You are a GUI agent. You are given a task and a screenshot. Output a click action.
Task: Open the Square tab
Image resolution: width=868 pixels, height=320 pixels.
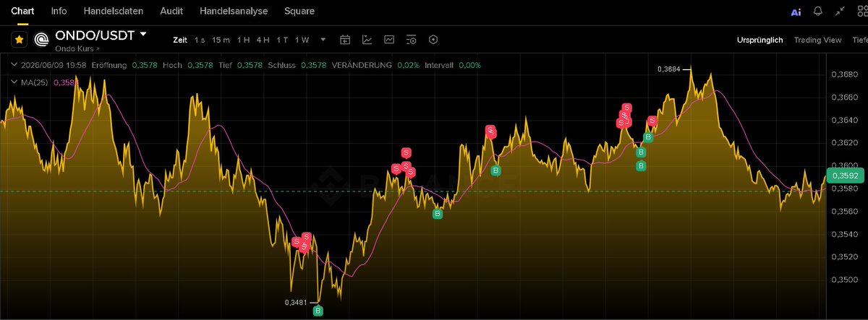299,12
